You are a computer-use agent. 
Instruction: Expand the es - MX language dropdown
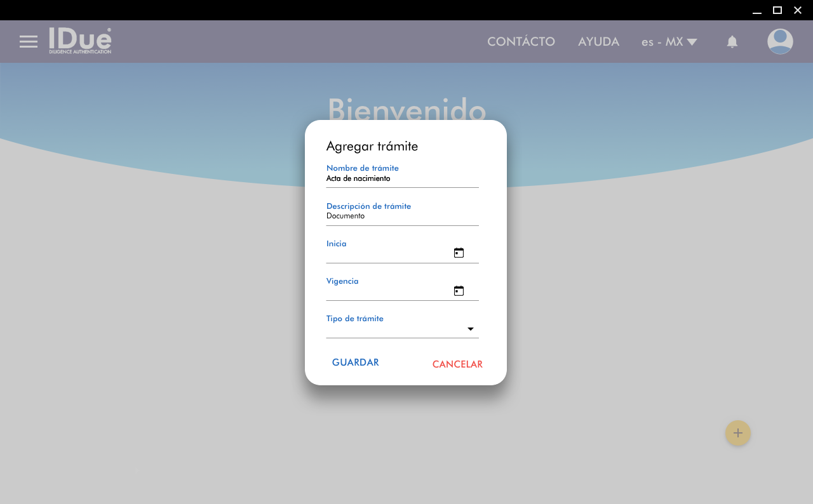669,42
